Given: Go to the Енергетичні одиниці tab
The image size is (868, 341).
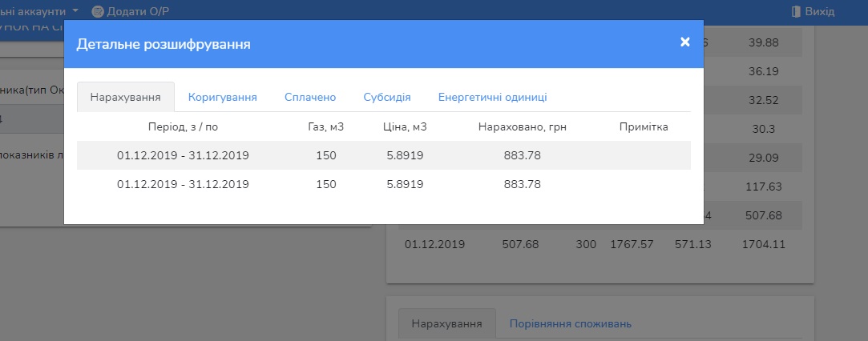Looking at the screenshot, I should tap(492, 97).
